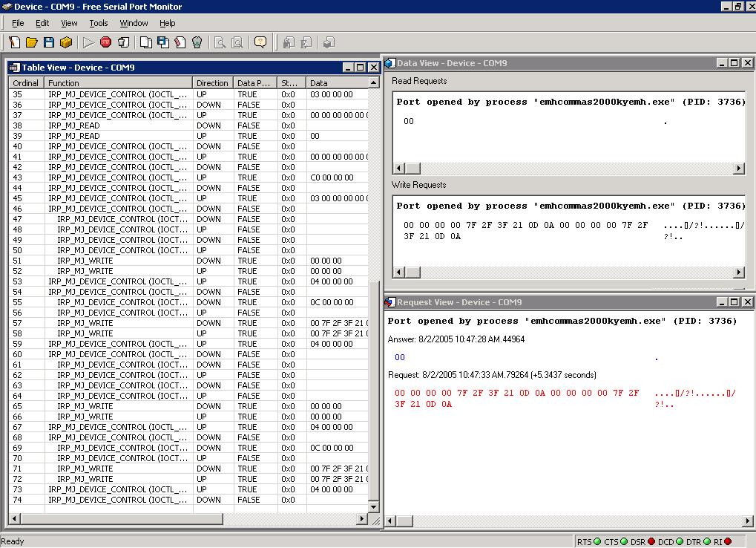The height and width of the screenshot is (548, 756).
Task: Minimize the Request View window
Action: tap(722, 302)
